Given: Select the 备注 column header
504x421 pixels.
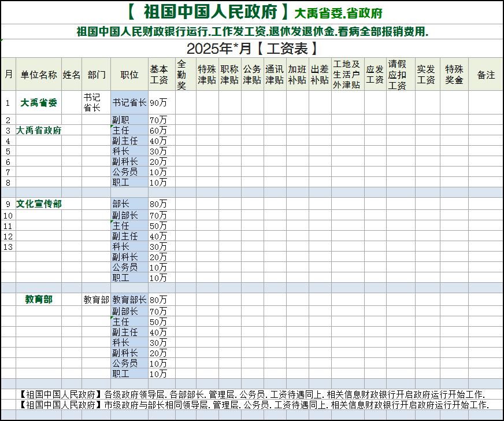Looking at the screenshot, I should coord(486,75).
